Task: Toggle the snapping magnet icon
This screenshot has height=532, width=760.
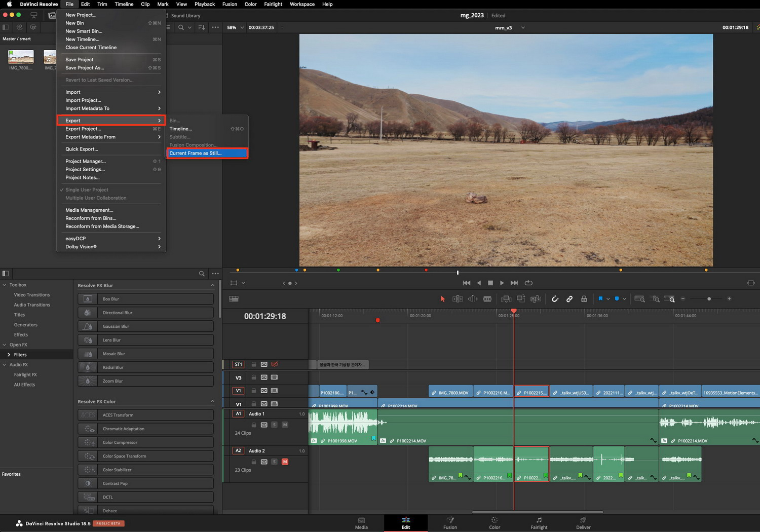Action: 555,299
